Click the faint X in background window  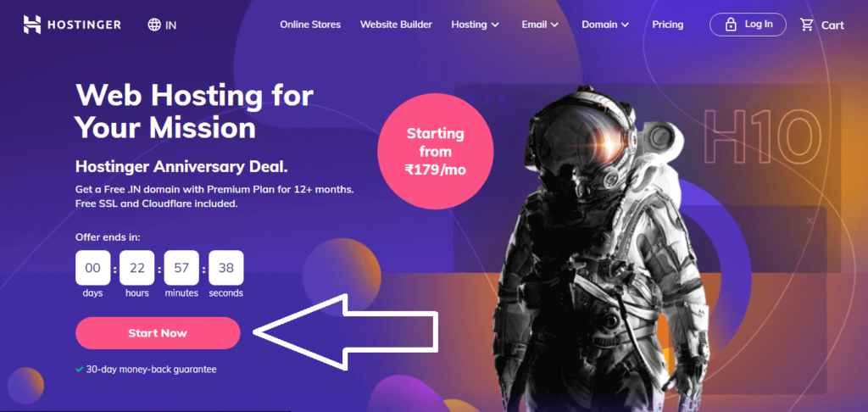(x=810, y=220)
